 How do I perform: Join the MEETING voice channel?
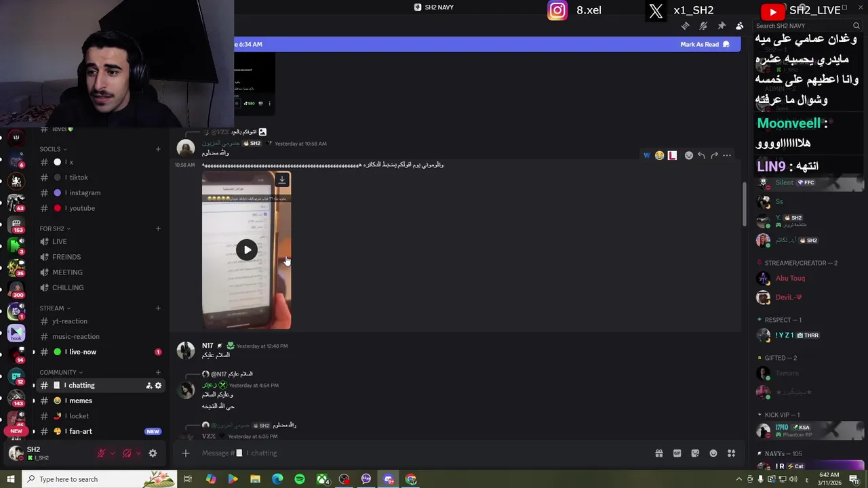(x=100, y=272)
